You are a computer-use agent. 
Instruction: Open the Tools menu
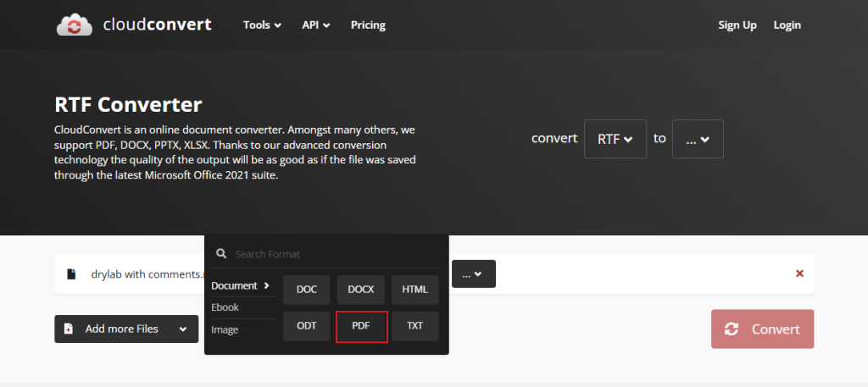[263, 25]
